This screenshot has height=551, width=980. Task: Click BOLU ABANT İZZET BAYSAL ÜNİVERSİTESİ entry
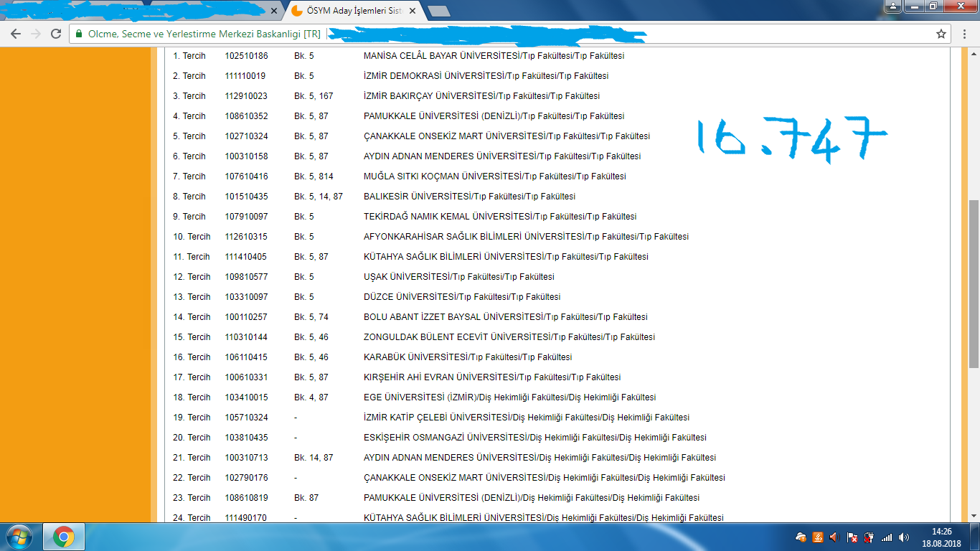pos(506,317)
